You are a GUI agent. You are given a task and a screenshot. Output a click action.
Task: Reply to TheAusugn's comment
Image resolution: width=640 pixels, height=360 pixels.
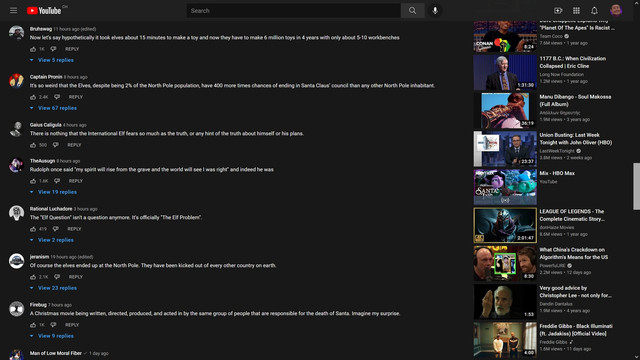tap(76, 181)
